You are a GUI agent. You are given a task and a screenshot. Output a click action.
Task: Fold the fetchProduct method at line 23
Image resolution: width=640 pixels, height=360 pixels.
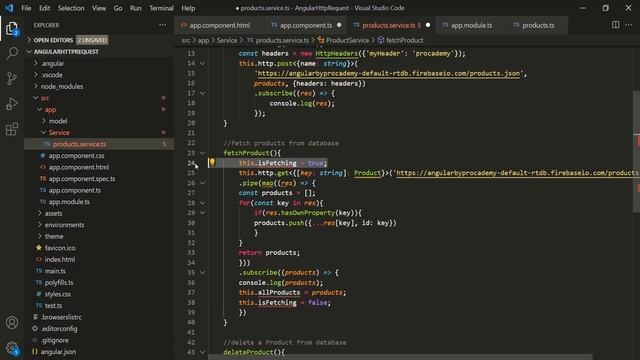(202, 153)
